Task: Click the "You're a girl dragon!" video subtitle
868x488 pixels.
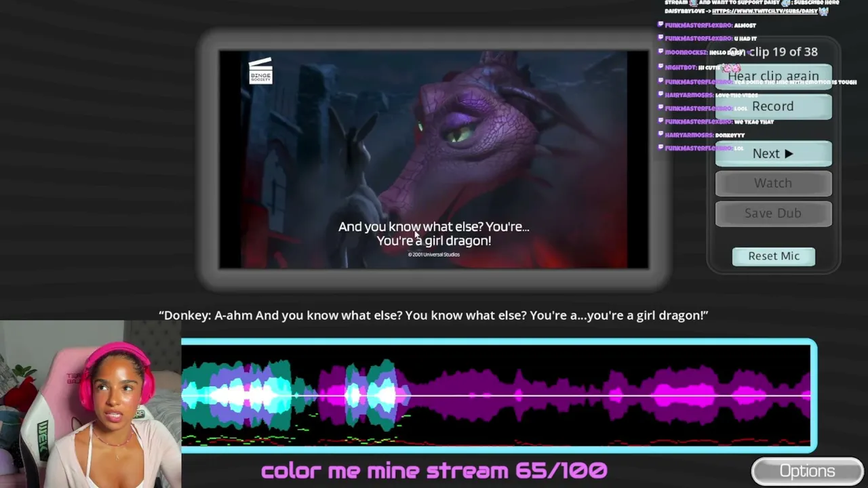Action: [x=434, y=241]
